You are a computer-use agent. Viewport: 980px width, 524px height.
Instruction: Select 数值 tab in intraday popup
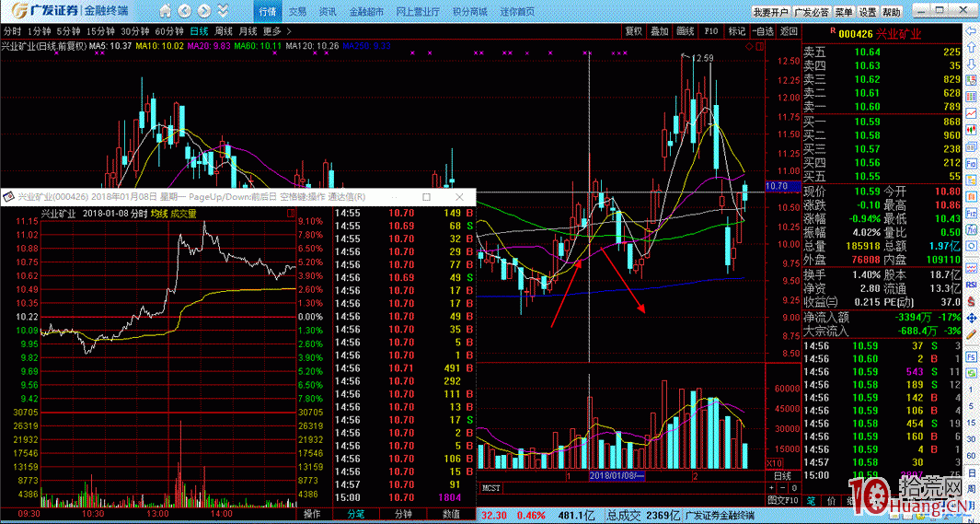pos(451,514)
